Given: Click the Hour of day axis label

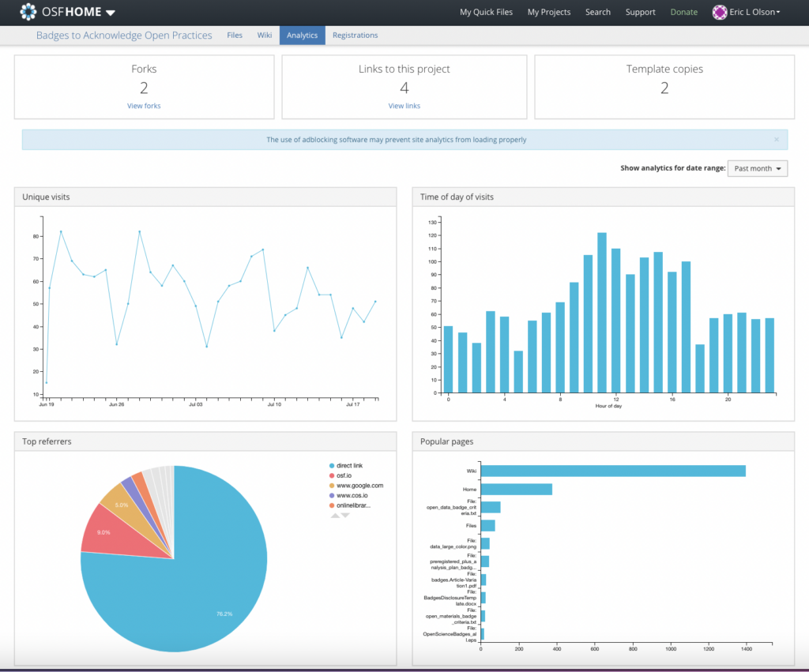Looking at the screenshot, I should point(608,406).
